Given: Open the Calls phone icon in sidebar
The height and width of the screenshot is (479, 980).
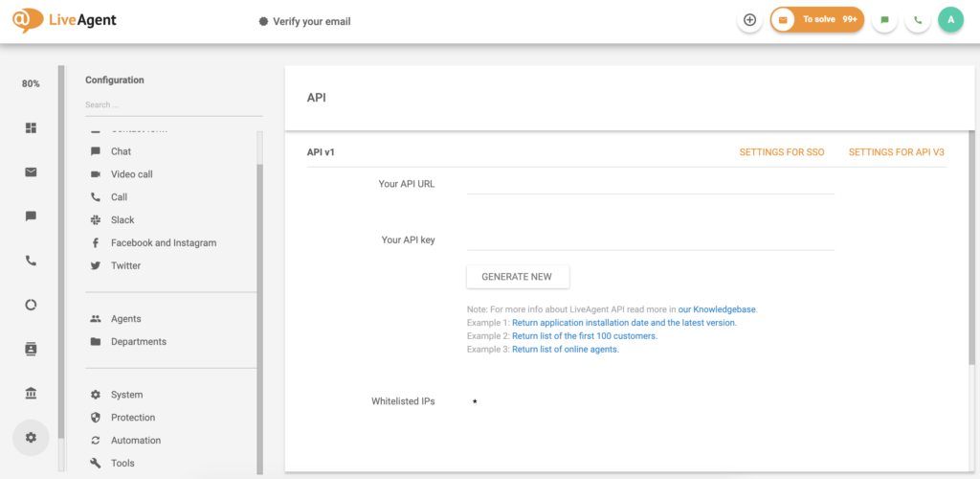Looking at the screenshot, I should click(x=31, y=261).
